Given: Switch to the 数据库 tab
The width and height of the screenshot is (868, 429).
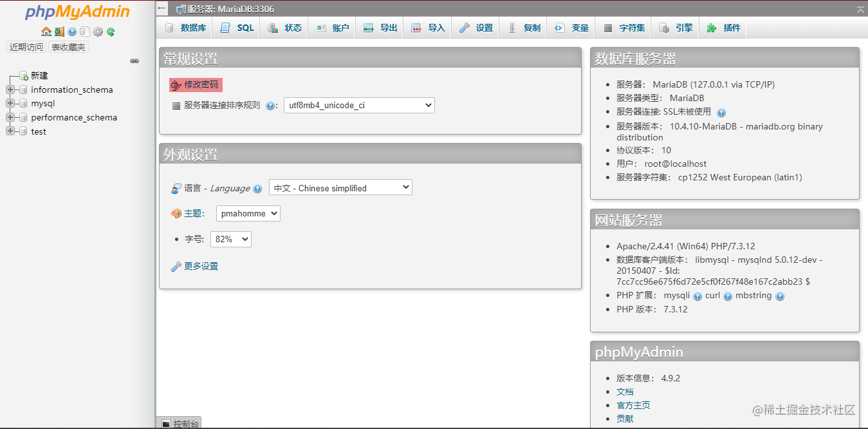Looking at the screenshot, I should click(x=185, y=28).
